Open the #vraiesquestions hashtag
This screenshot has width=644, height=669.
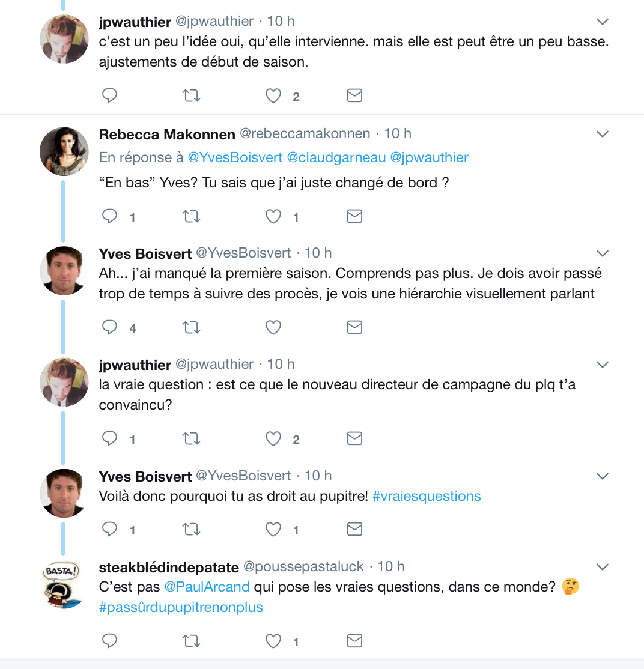click(x=427, y=496)
